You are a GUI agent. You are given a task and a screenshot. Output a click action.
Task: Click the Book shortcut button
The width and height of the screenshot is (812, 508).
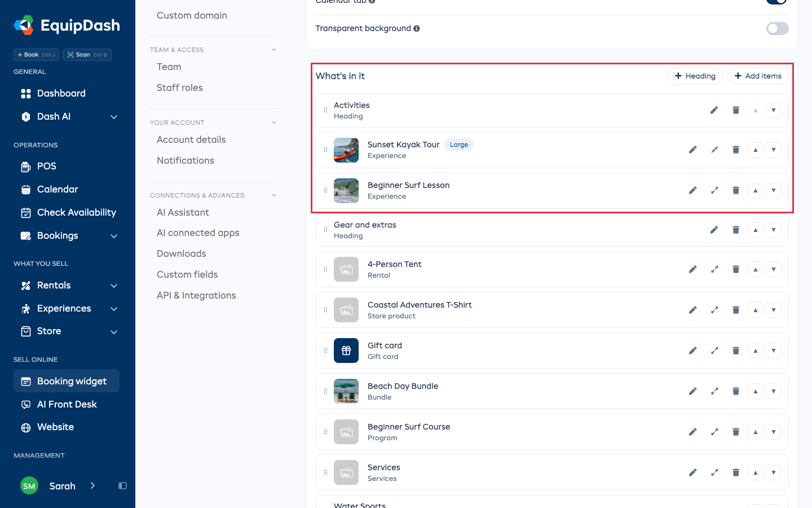click(37, 55)
